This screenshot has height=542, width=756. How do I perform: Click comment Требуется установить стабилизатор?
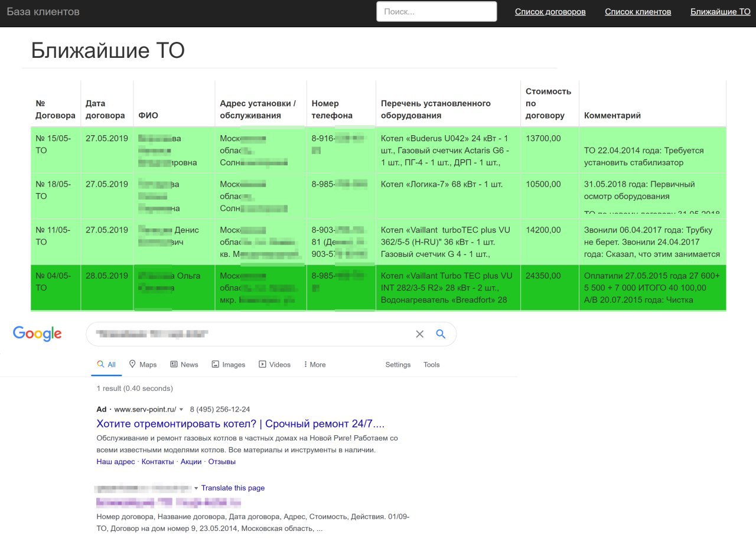[653, 150]
